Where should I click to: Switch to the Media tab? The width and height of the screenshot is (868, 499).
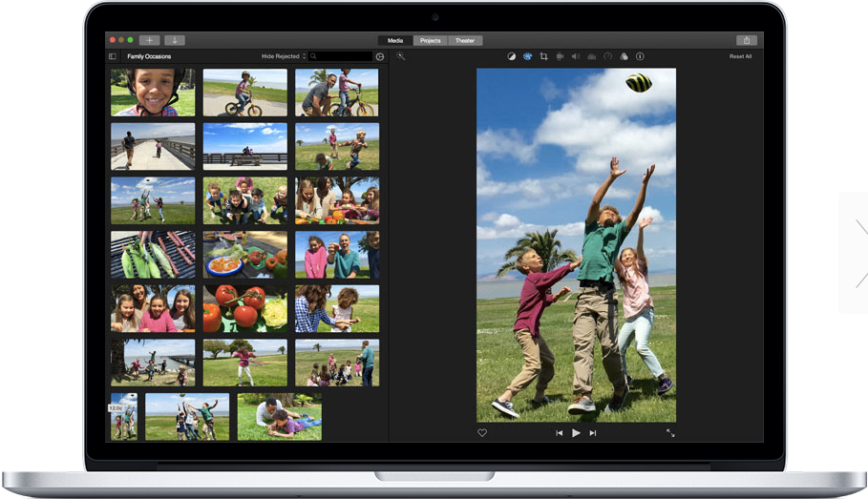(x=395, y=40)
